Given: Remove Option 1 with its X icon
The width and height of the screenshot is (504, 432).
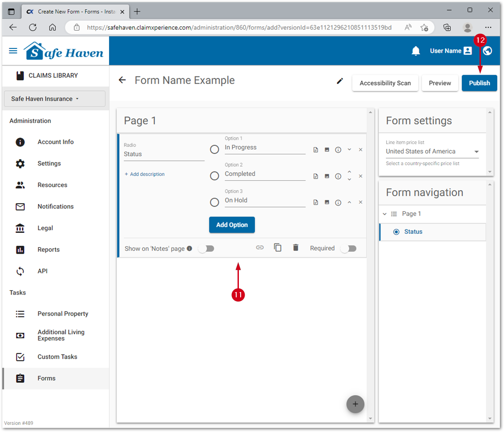Looking at the screenshot, I should coord(360,150).
